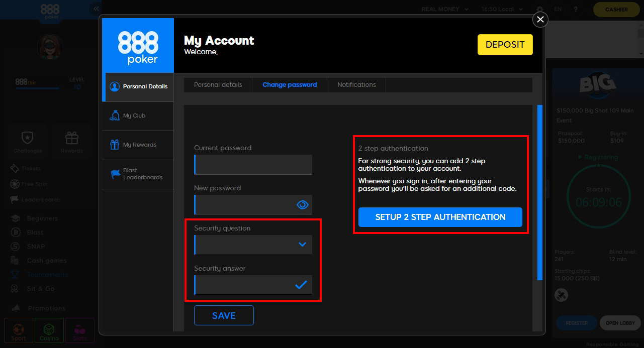Show the new password with eye icon
The width and height of the screenshot is (644, 348).
coord(302,204)
